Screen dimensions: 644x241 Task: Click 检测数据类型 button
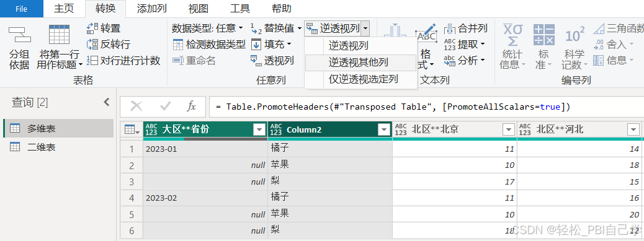coord(209,44)
